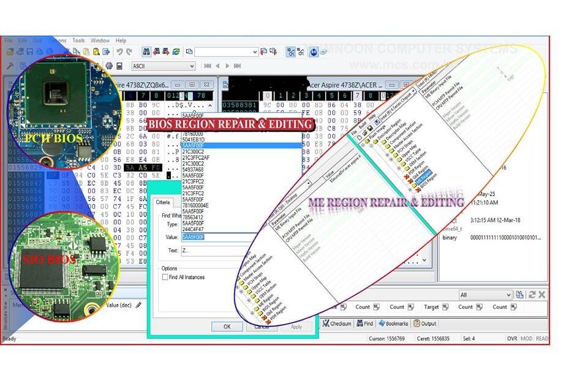This screenshot has width=588, height=372.
Task: Click the Find Next binoculars icon
Action: point(166,52)
